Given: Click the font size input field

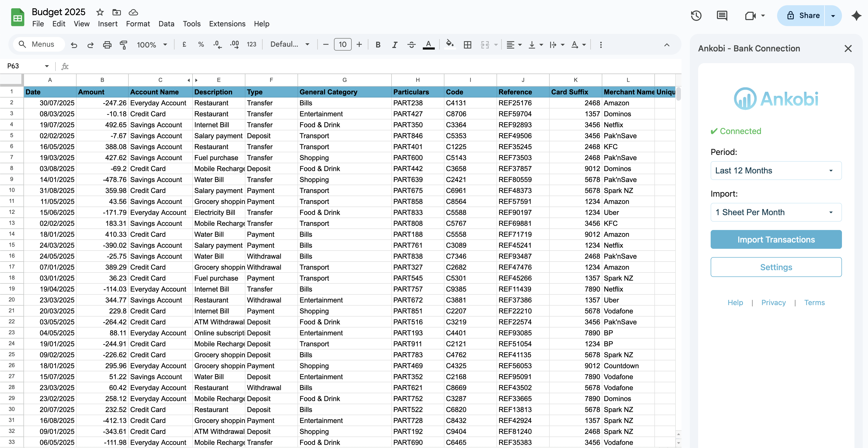Looking at the screenshot, I should [x=342, y=44].
